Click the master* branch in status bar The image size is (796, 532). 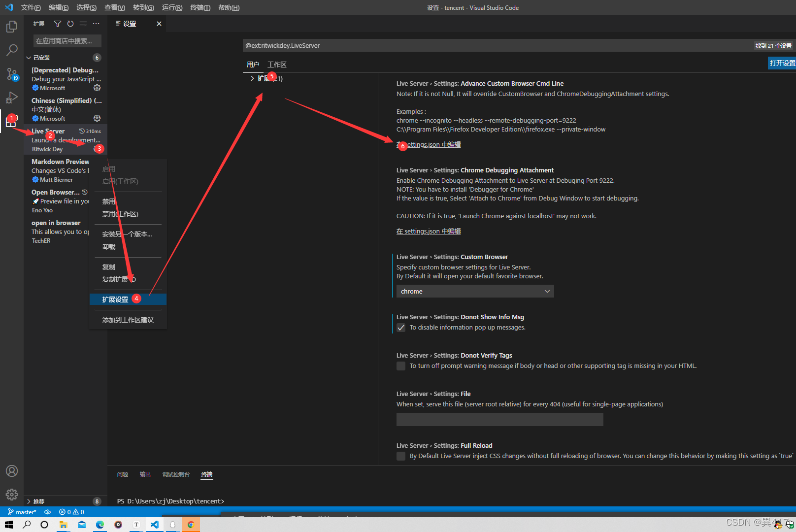(x=22, y=512)
